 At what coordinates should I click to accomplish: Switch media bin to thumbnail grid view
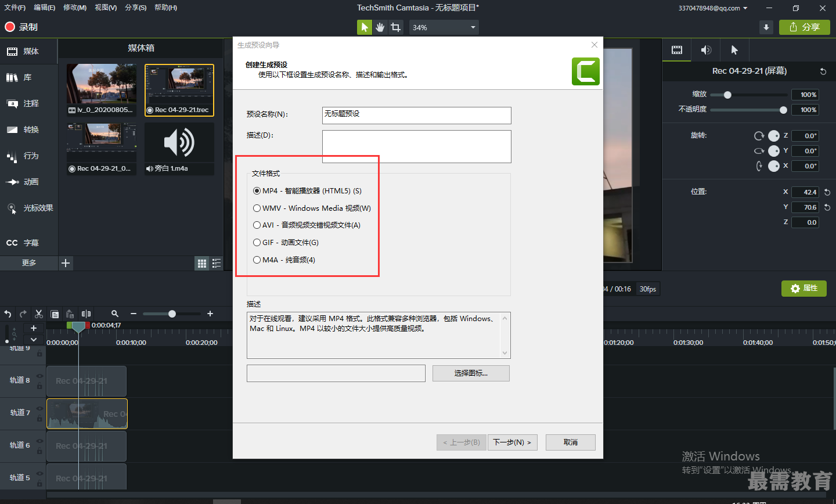tap(202, 264)
